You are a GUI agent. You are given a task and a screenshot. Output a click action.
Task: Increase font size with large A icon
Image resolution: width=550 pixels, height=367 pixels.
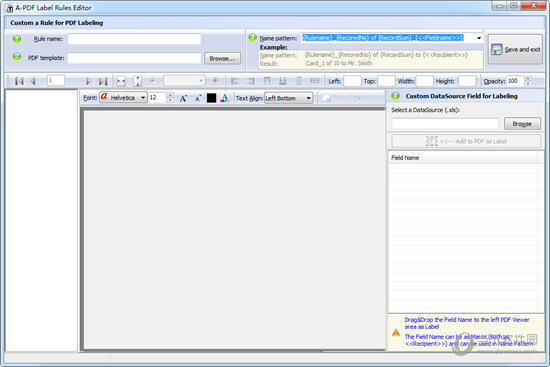tap(183, 98)
